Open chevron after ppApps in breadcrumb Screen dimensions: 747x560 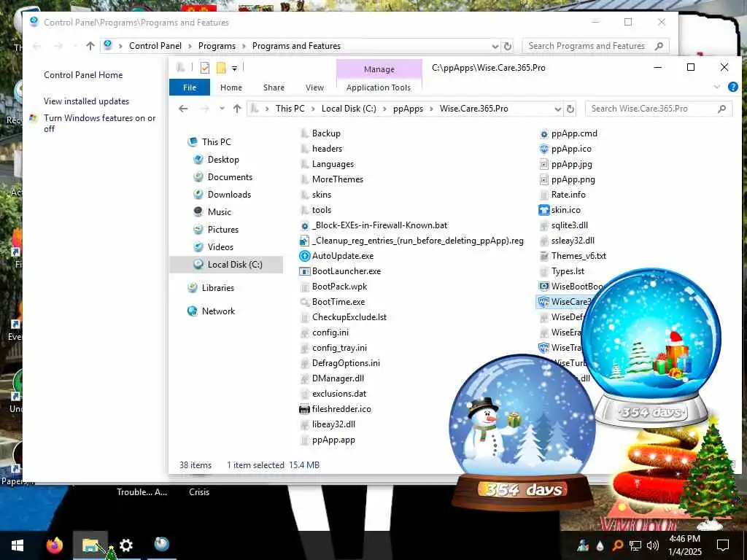[x=432, y=109]
